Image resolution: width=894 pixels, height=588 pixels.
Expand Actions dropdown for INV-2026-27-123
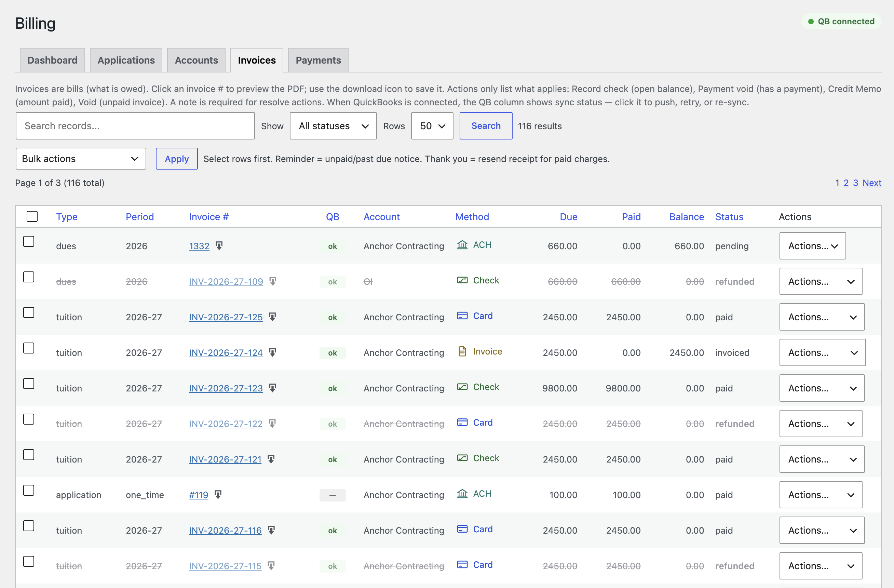(822, 388)
